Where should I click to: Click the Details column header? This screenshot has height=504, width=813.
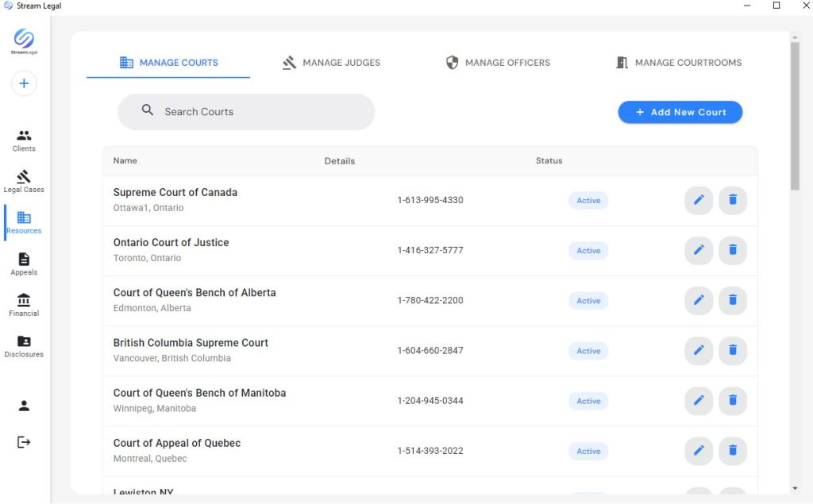(x=340, y=161)
